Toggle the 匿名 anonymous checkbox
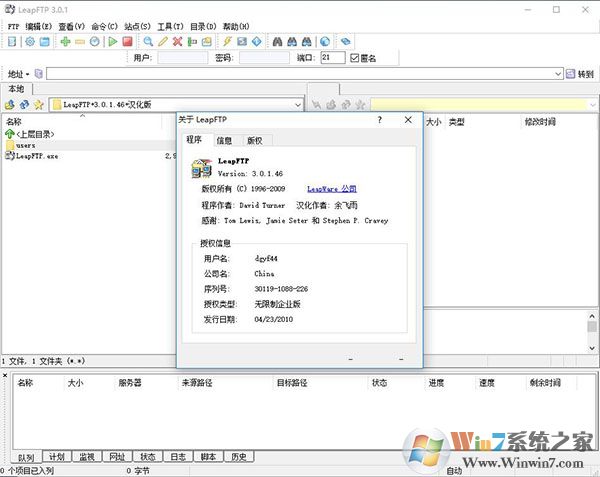 (355, 58)
